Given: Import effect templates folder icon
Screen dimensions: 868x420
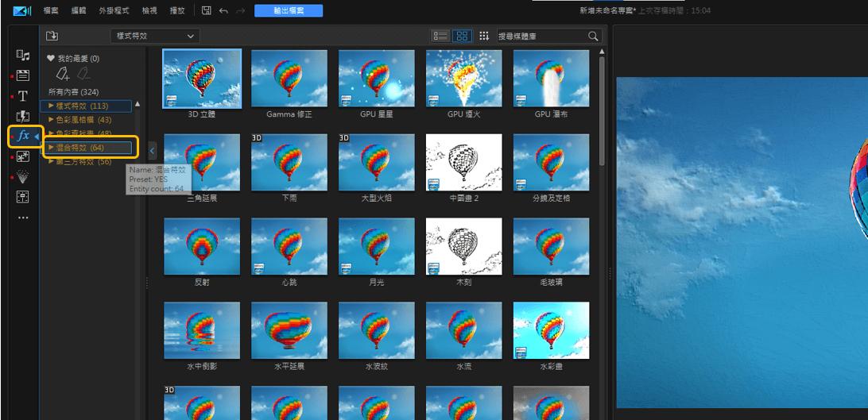Looking at the screenshot, I should pyautogui.click(x=52, y=36).
